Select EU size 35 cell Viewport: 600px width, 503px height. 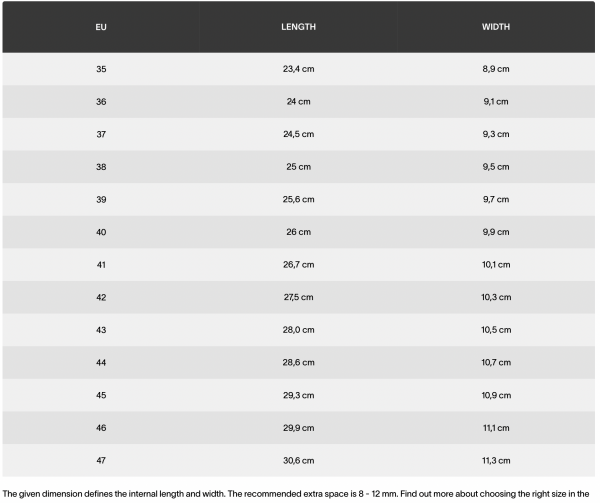(100, 69)
